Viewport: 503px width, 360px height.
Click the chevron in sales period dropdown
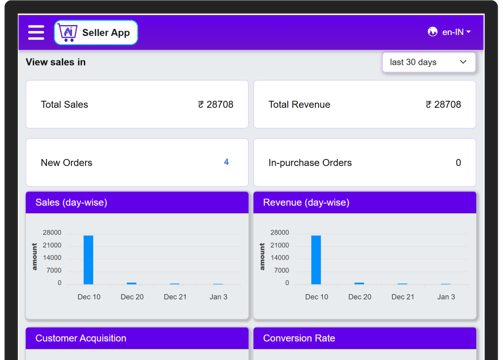click(x=463, y=62)
